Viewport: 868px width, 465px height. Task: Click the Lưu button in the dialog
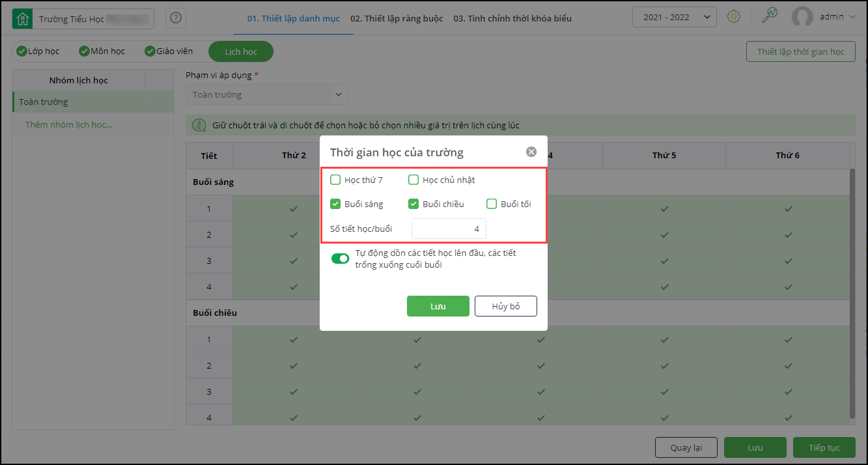click(x=438, y=306)
